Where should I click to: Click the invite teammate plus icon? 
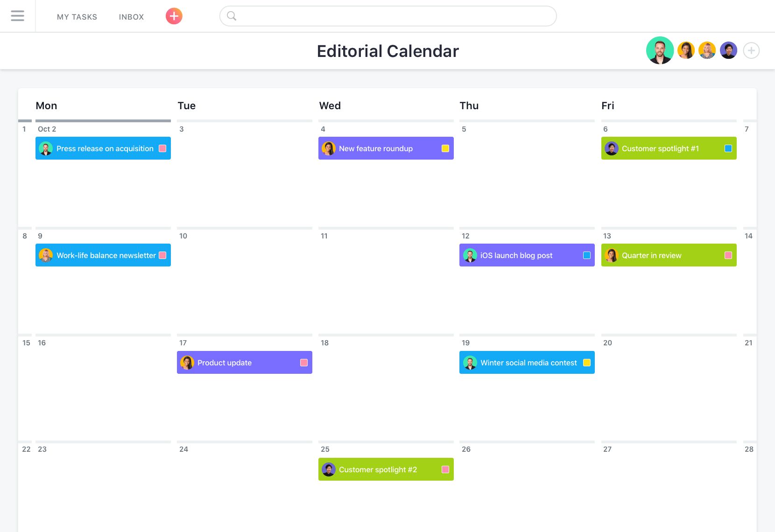point(751,50)
